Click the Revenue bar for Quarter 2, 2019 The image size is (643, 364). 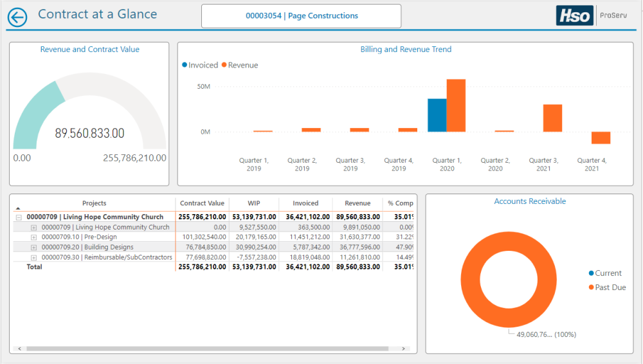311,130
